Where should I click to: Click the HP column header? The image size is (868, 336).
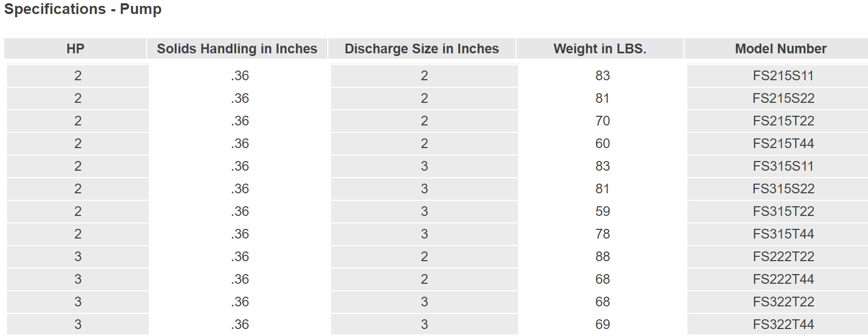pos(75,48)
